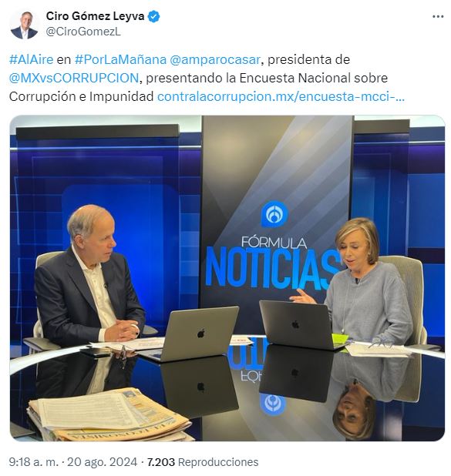Open the three-dot more options menu
451x476 pixels.
pyautogui.click(x=438, y=16)
